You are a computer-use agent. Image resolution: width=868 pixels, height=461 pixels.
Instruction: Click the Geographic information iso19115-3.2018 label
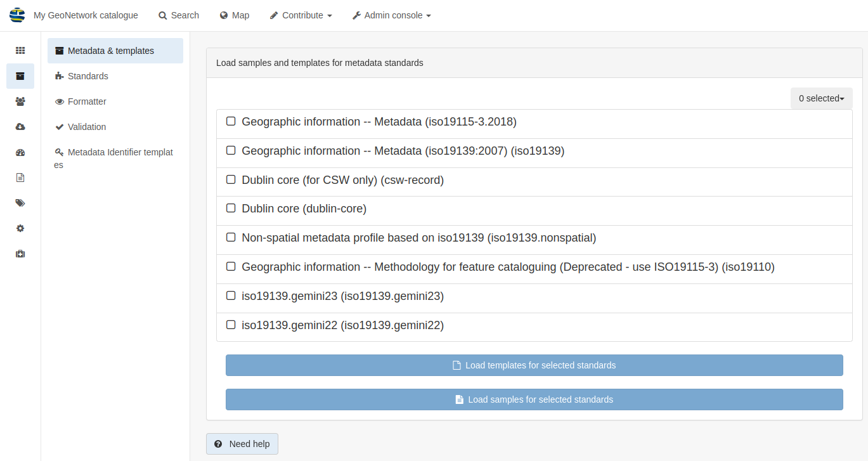(379, 122)
